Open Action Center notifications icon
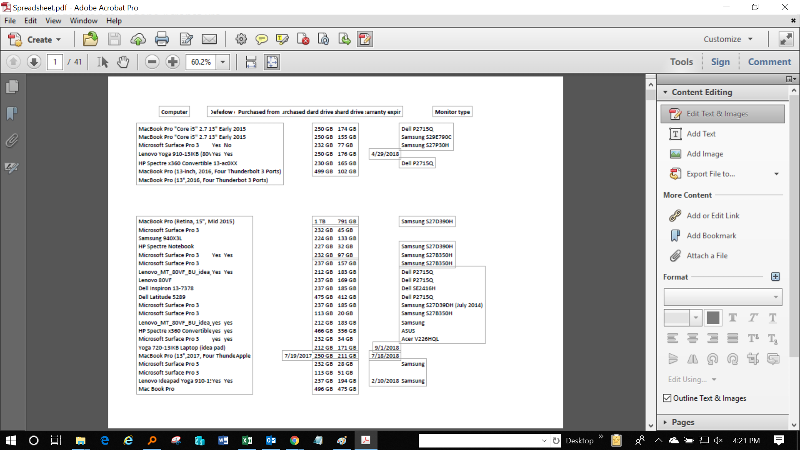Viewport: 800px width, 450px height. click(779, 440)
